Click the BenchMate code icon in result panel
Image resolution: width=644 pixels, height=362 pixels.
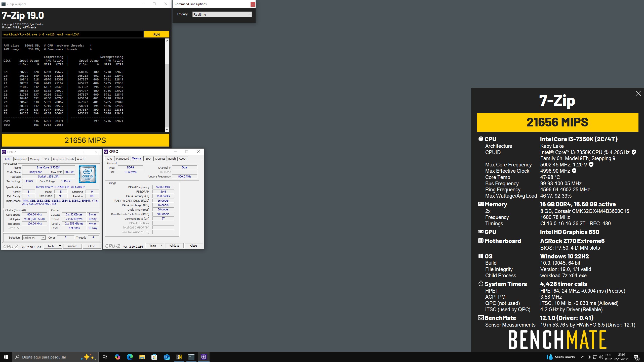pos(481,318)
